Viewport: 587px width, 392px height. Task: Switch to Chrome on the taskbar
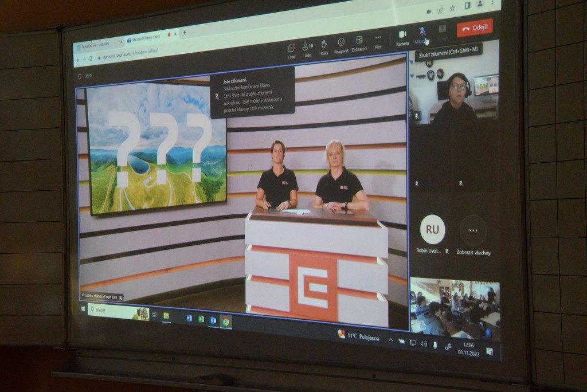[226, 322]
